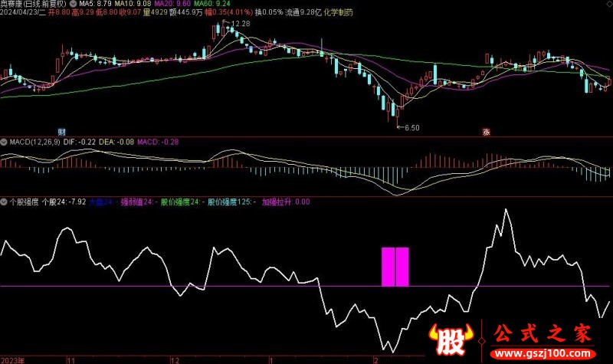Click the MACD panel settings icon
The image size is (613, 364).
pos(4,142)
